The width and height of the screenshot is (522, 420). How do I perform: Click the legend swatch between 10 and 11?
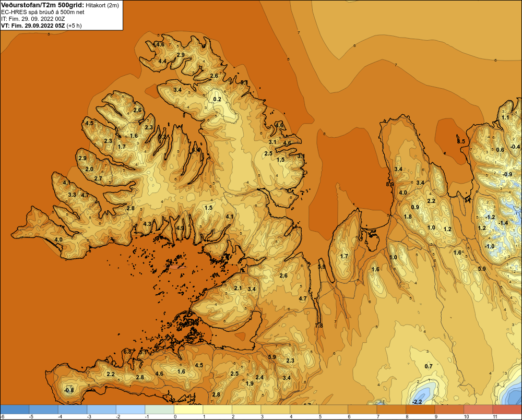pos(478,410)
